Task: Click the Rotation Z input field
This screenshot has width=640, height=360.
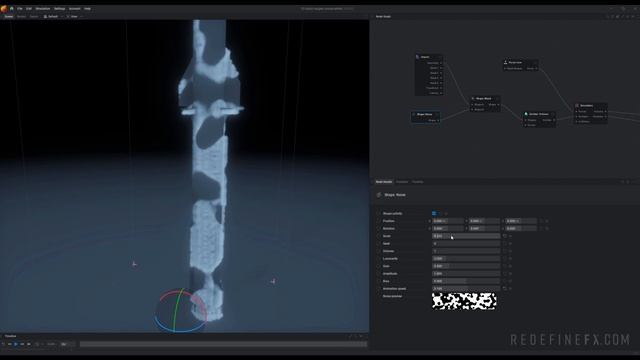Action: 521,228
